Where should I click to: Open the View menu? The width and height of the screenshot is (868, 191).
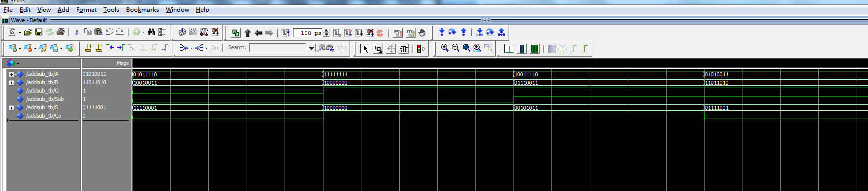pyautogui.click(x=44, y=10)
